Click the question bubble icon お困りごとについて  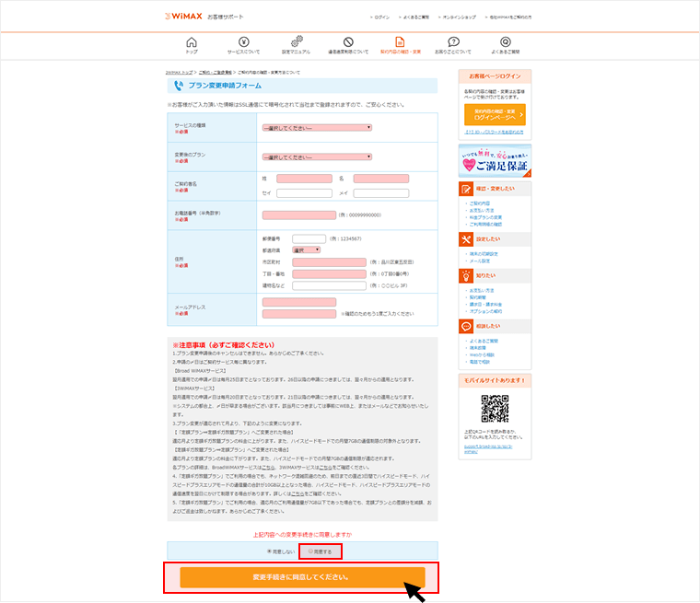point(453,42)
